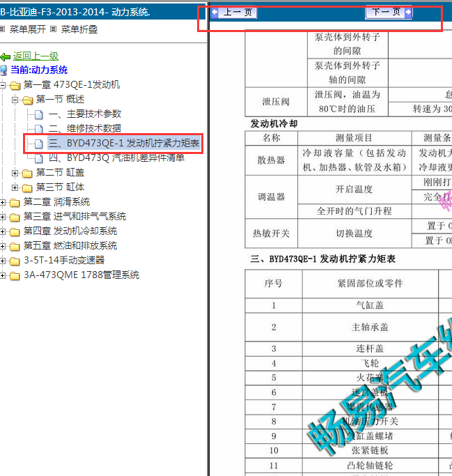Click table cell 散热器

click(x=271, y=160)
